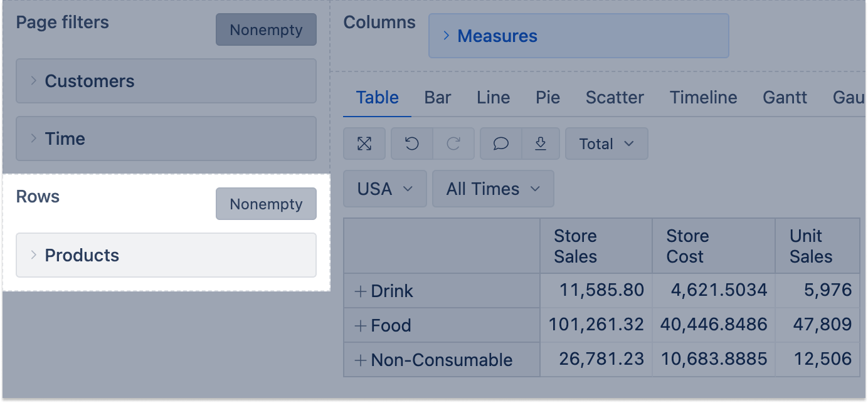Open the comment bubble icon
This screenshot has width=868, height=403.
(500, 144)
